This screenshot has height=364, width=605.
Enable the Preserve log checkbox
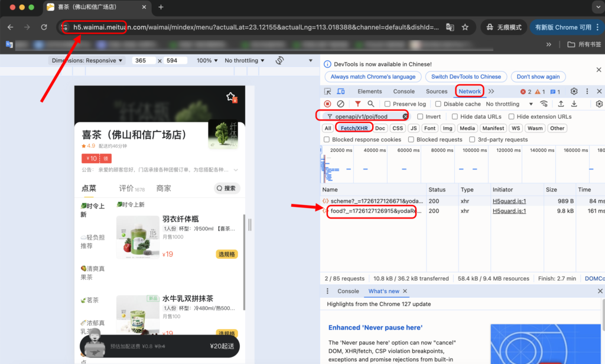pyautogui.click(x=387, y=104)
